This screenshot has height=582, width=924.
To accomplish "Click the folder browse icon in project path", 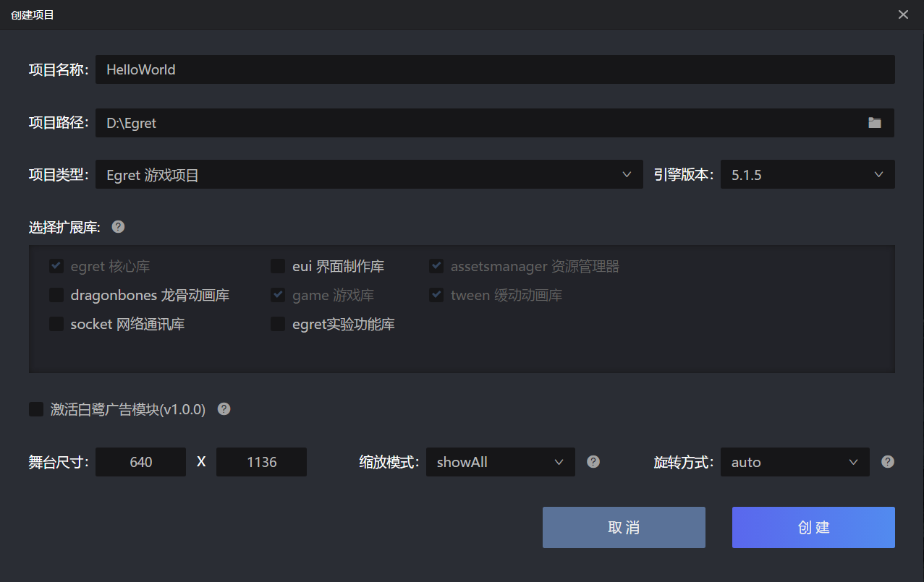I will click(875, 123).
